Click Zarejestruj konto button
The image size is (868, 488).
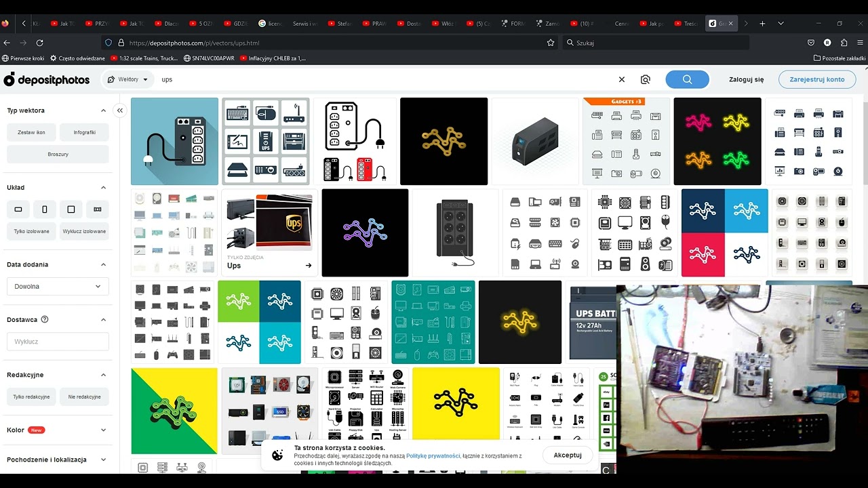click(817, 79)
